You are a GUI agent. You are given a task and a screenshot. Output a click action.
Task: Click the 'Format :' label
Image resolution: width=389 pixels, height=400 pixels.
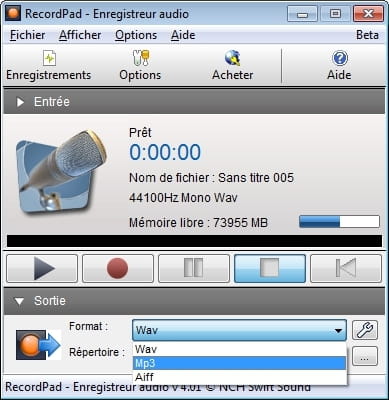pyautogui.click(x=88, y=326)
